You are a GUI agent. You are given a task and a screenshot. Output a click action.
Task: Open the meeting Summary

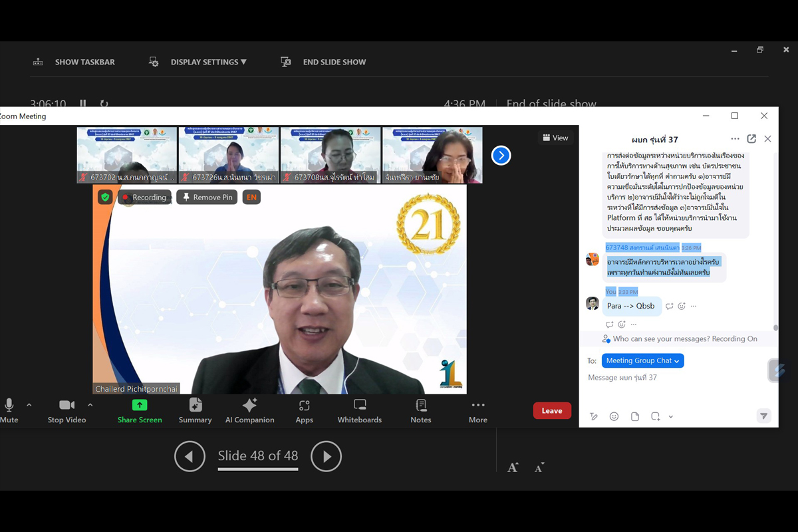pos(195,405)
